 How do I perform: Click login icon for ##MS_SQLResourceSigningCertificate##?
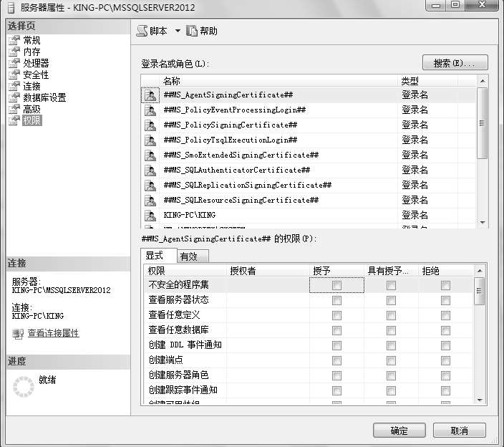pos(150,201)
